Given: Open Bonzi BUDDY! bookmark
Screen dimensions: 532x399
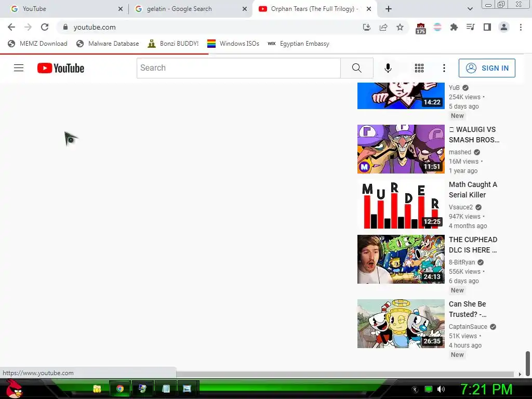Looking at the screenshot, I should [174, 44].
